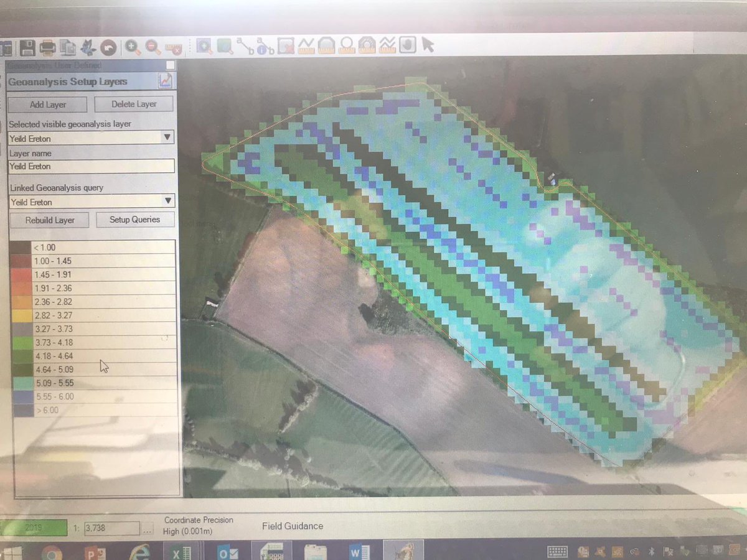This screenshot has width=747, height=560.
Task: Click the Copy documents toolbar icon
Action: tap(68, 47)
